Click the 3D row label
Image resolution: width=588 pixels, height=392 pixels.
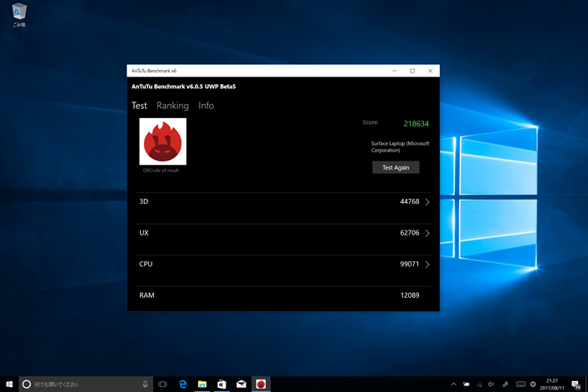(143, 201)
